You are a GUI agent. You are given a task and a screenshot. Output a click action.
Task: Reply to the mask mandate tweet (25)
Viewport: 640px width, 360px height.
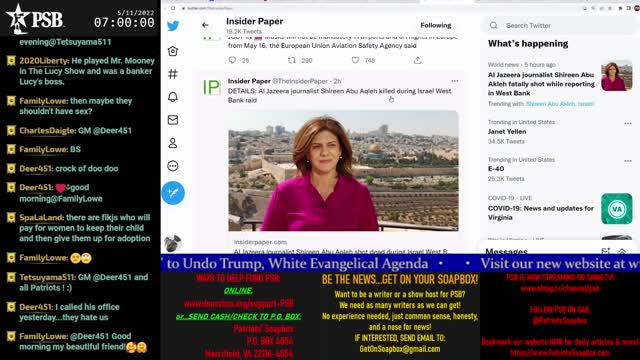tap(232, 60)
